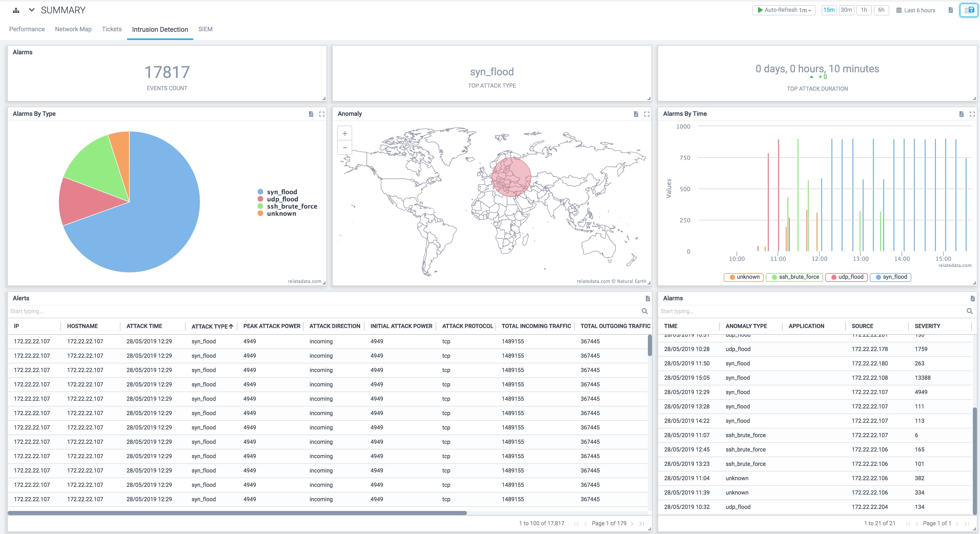Sort Alarms by SEVERITY column header

tap(927, 326)
